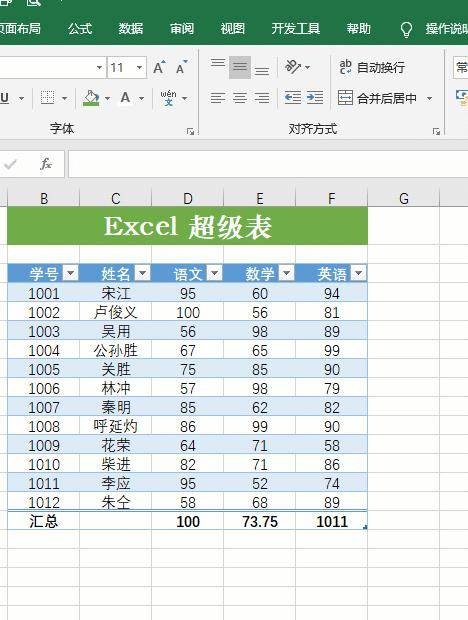The image size is (468, 620).
Task: Switch to the 开发工具 tab
Action: pos(296,28)
